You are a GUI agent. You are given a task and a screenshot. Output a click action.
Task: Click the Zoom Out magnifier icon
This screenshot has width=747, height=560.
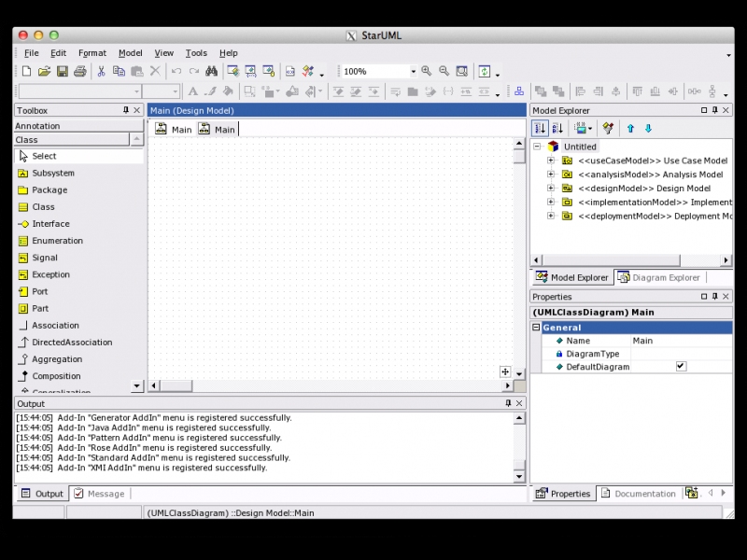(444, 72)
